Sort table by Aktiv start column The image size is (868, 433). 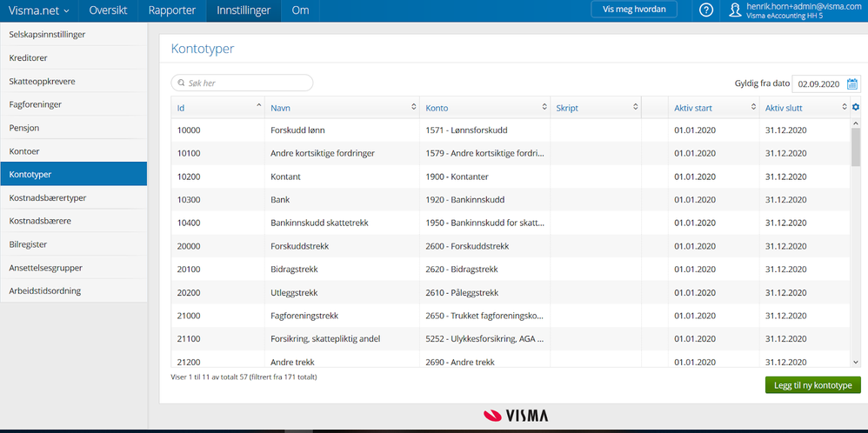[x=714, y=108]
